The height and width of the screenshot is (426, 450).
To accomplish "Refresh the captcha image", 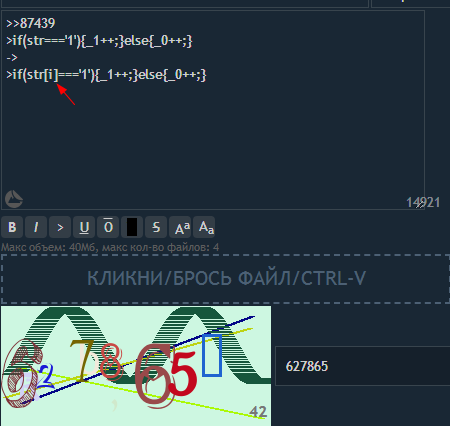I will coord(136,366).
